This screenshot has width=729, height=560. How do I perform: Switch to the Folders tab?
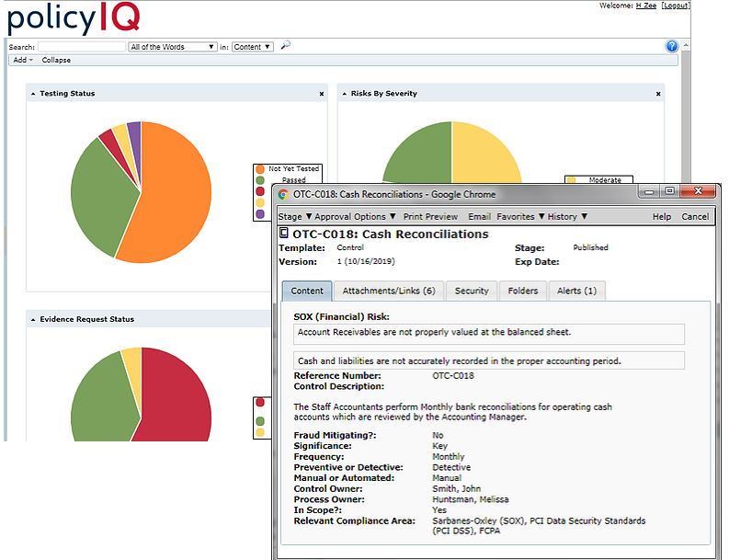pos(522,291)
